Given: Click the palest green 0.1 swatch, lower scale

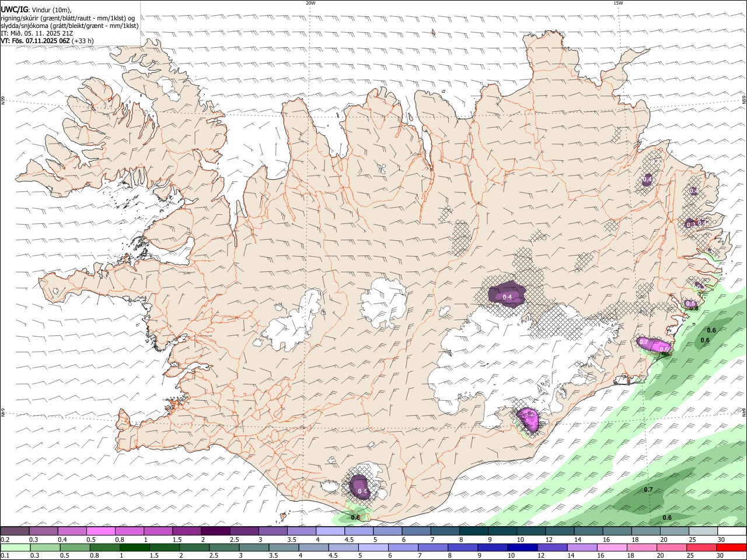Looking at the screenshot, I should tap(16, 548).
